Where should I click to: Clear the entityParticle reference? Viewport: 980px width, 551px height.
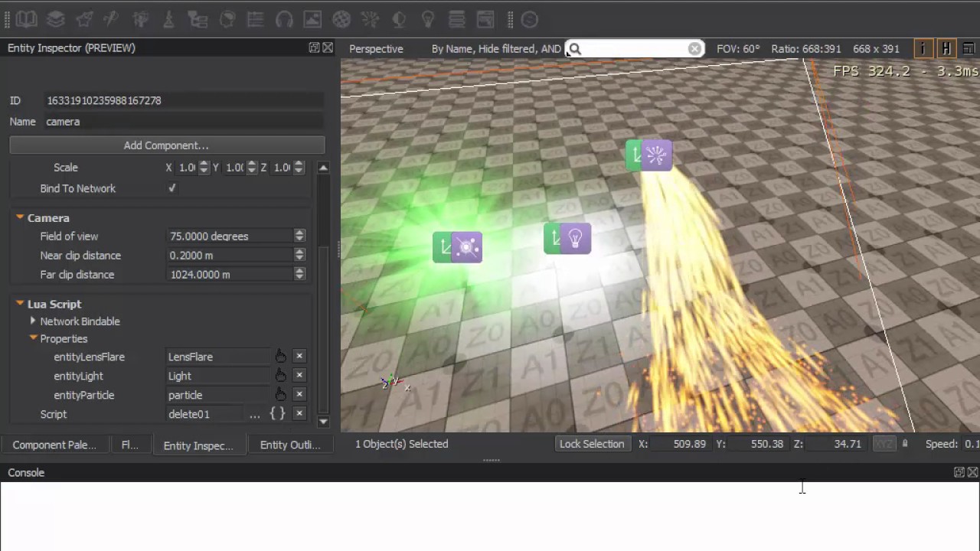299,394
